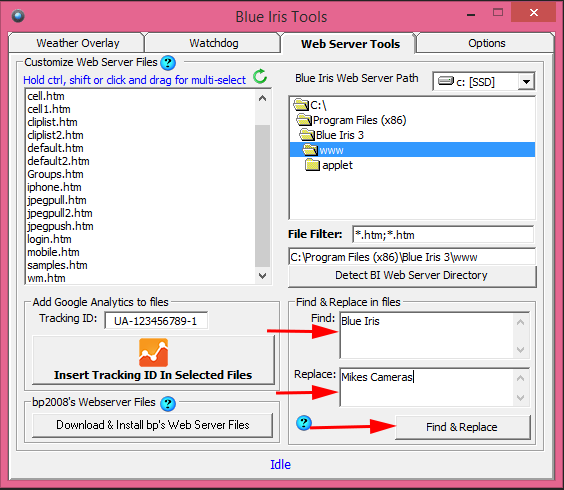Image resolution: width=564 pixels, height=490 pixels.
Task: Select the www folder in the path tree
Action: point(412,150)
